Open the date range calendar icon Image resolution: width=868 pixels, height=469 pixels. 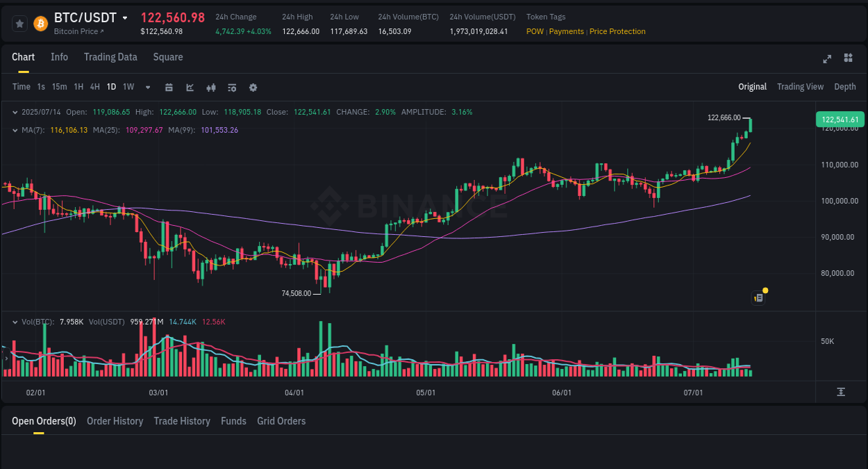click(169, 88)
